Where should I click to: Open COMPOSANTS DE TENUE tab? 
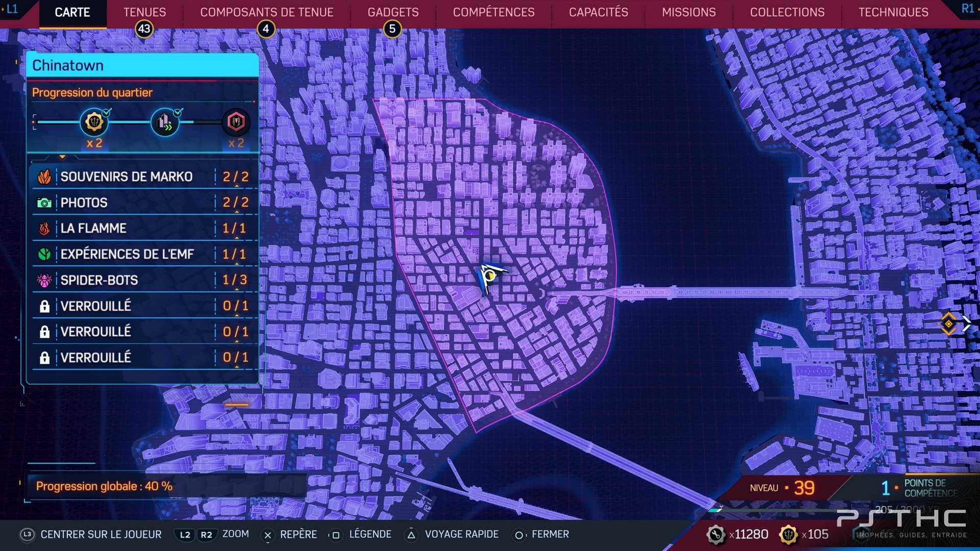click(266, 12)
